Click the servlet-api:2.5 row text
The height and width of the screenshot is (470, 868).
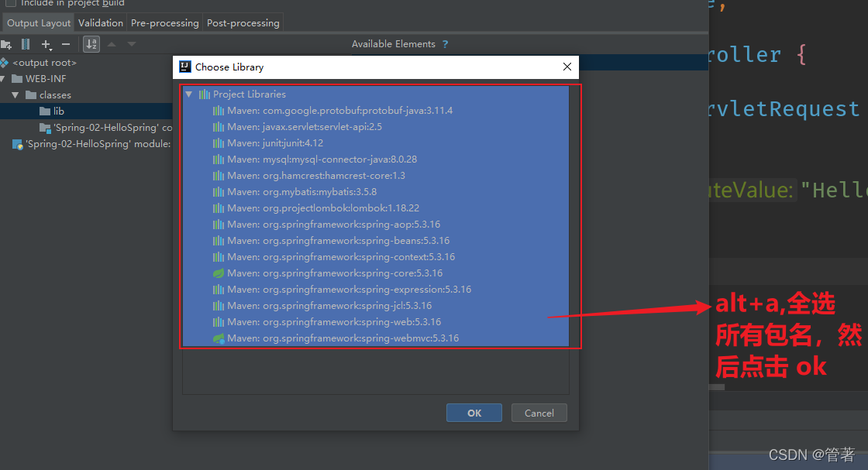tap(305, 127)
